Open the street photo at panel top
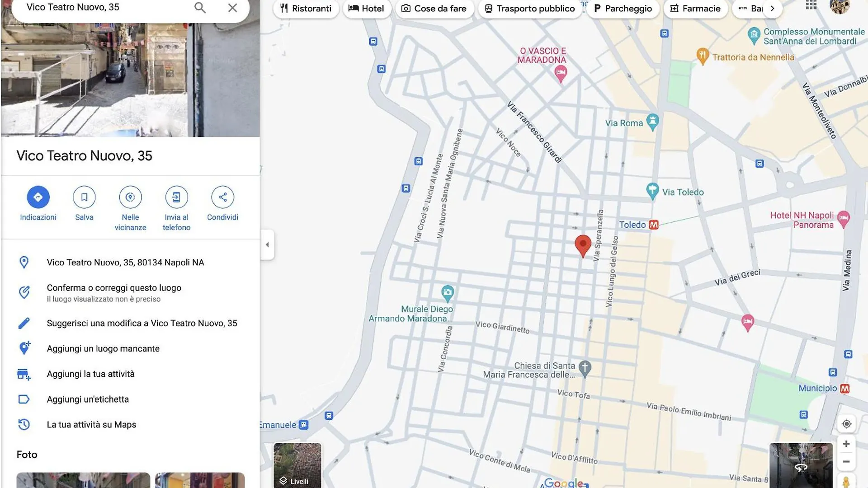The height and width of the screenshot is (488, 868). click(x=130, y=79)
